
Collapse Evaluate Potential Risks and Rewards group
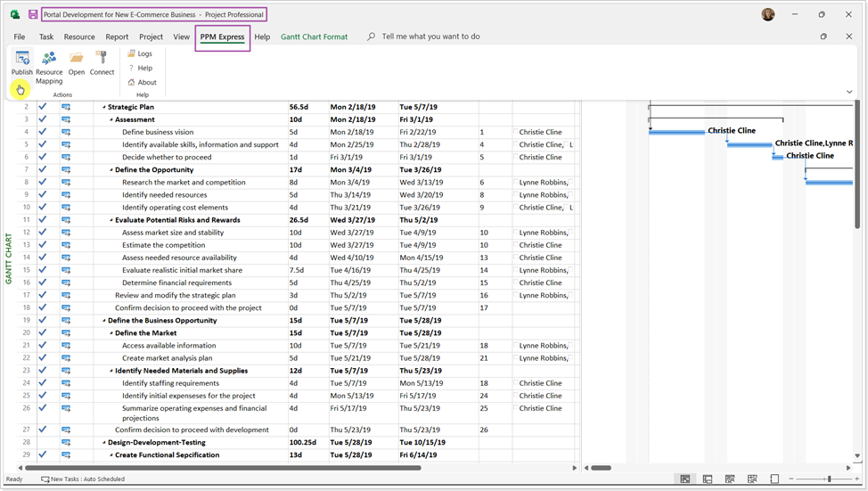click(111, 220)
